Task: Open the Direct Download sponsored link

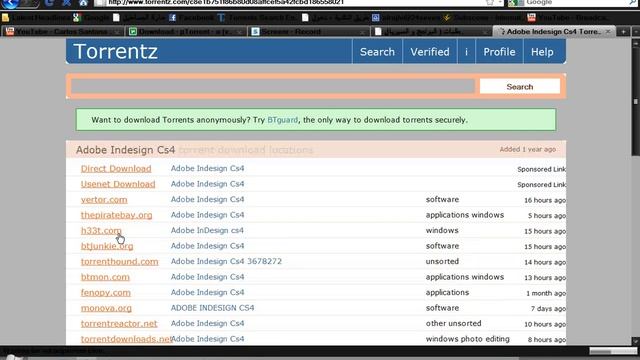Action: (116, 169)
